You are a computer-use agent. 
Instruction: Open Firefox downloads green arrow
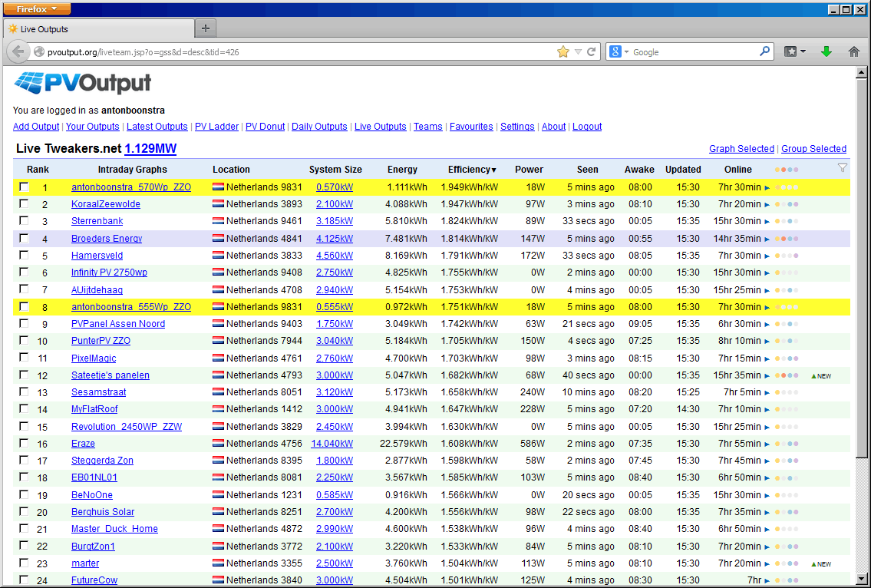pos(826,52)
